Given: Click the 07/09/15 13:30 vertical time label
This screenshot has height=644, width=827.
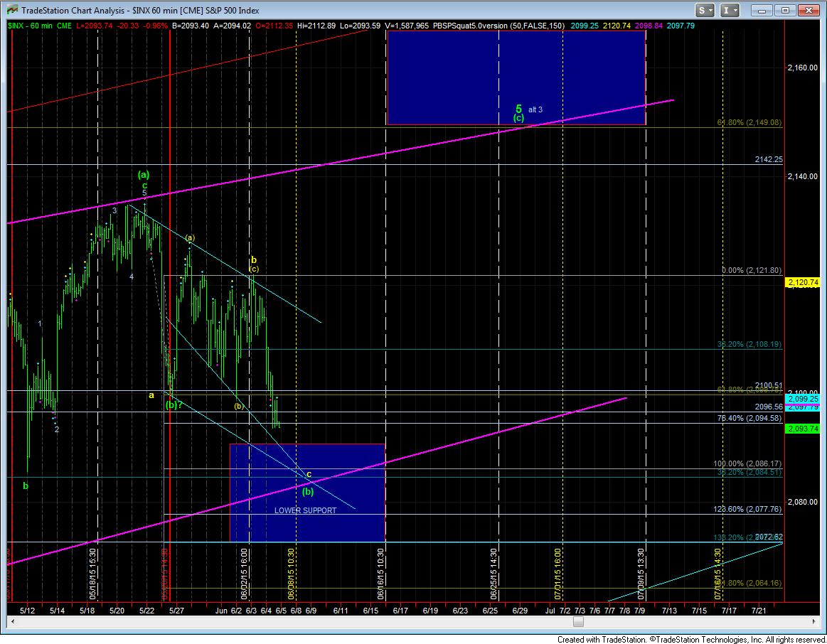Looking at the screenshot, I should pyautogui.click(x=641, y=574).
